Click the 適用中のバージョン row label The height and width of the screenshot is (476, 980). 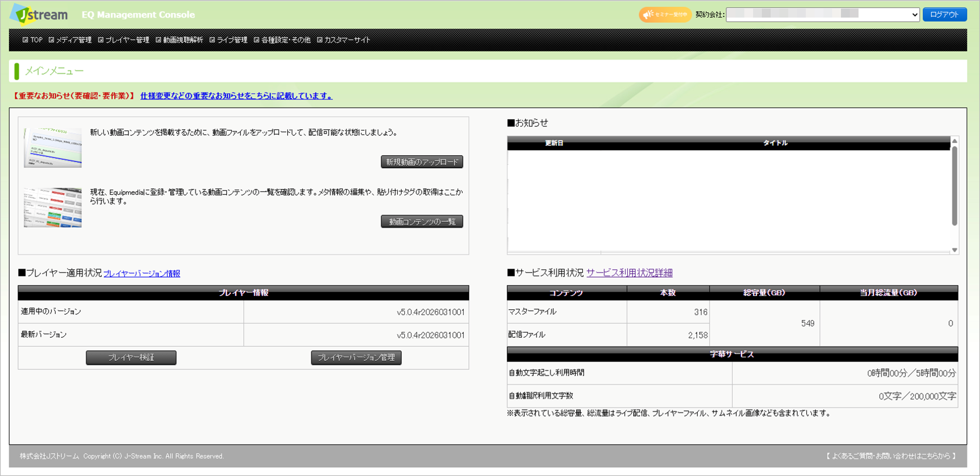click(51, 311)
